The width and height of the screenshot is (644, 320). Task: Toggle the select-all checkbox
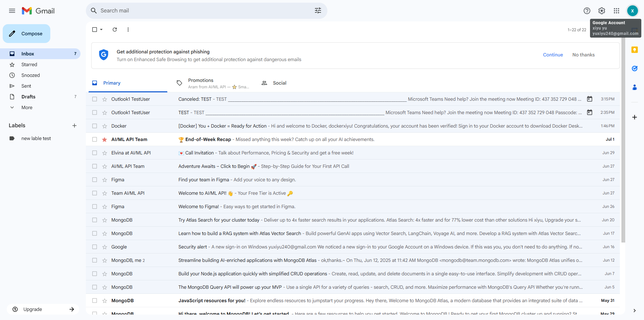(95, 30)
